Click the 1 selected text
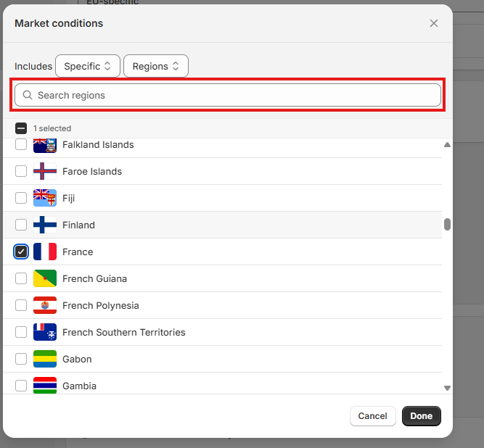This screenshot has height=448, width=484. click(52, 128)
